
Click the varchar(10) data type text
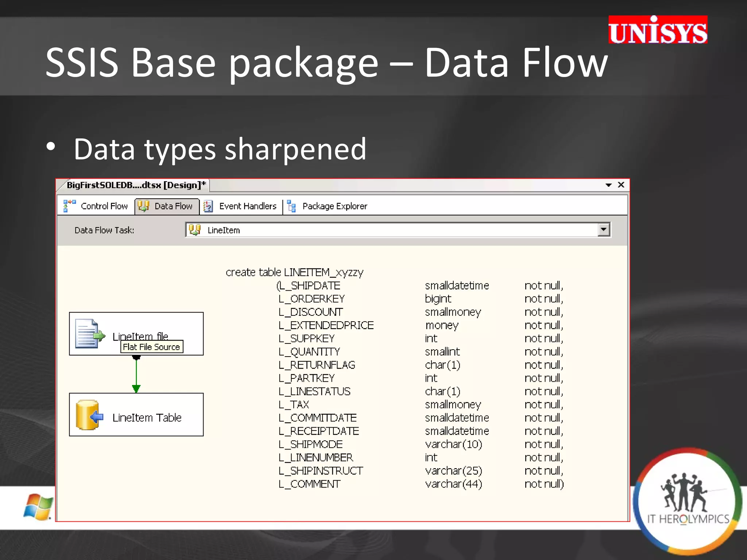(454, 444)
